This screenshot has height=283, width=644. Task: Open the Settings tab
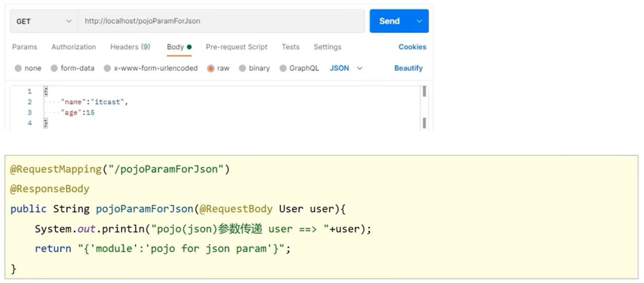click(x=327, y=47)
